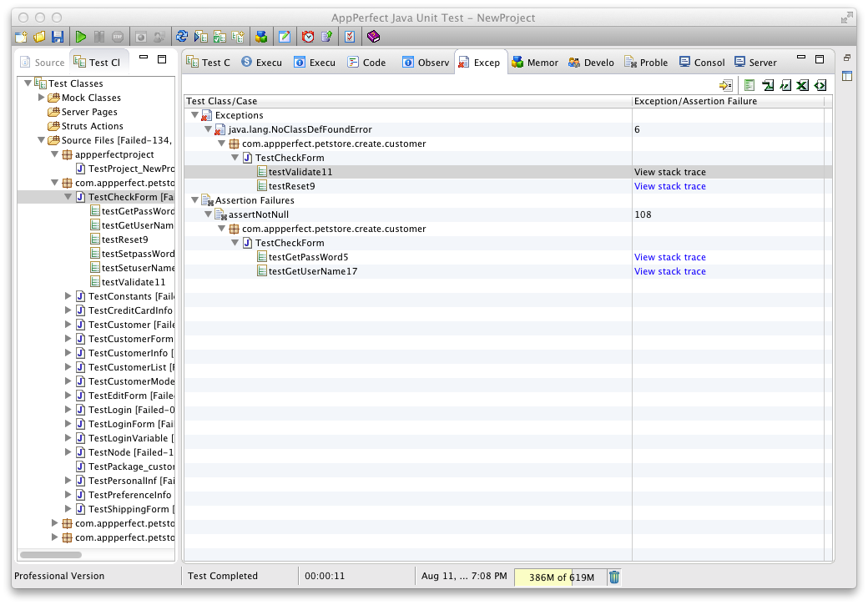Start the test with the green play icon
Screen dimensions: 868x605
pos(81,37)
